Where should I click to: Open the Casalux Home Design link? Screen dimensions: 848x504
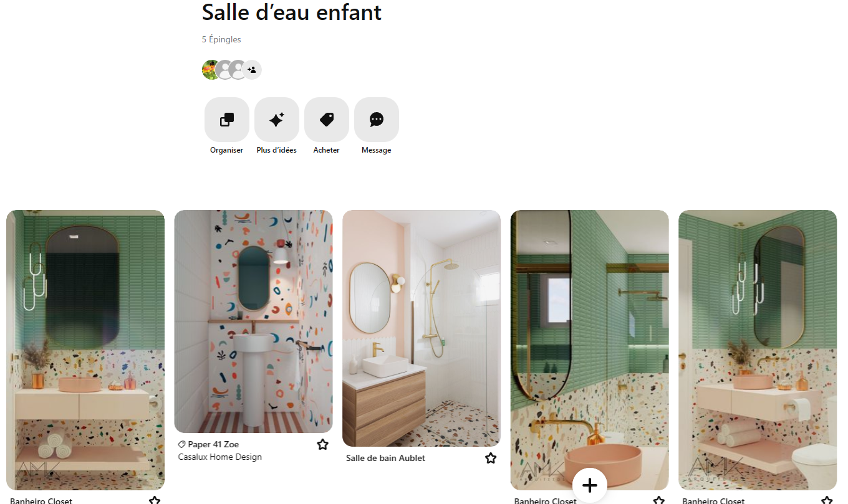click(x=219, y=457)
